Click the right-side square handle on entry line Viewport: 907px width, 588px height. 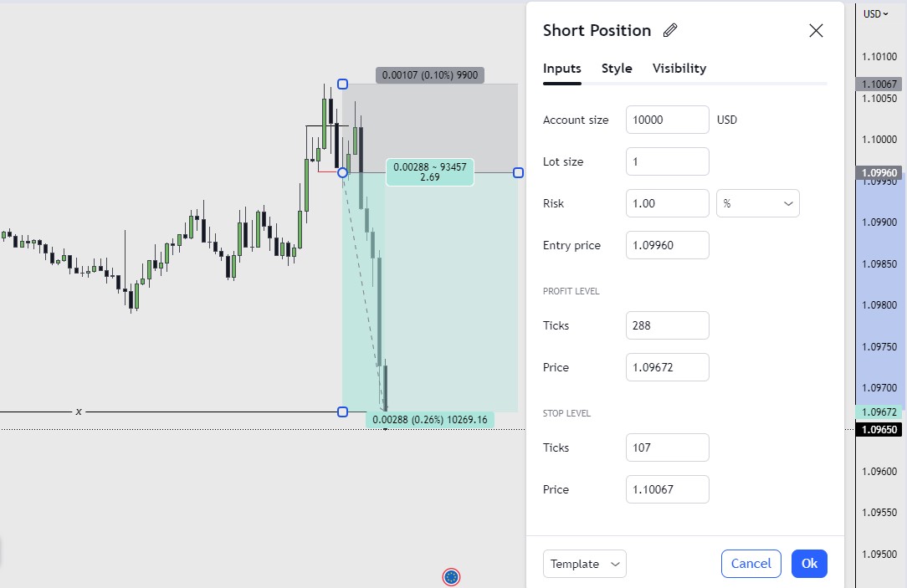[x=518, y=173]
